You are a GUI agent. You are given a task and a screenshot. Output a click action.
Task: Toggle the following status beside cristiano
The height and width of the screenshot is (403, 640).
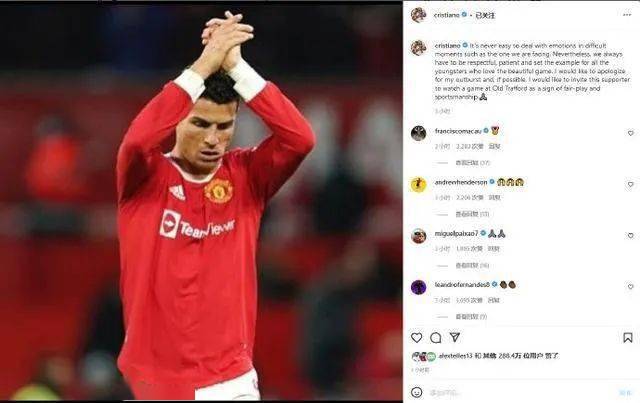(x=485, y=15)
